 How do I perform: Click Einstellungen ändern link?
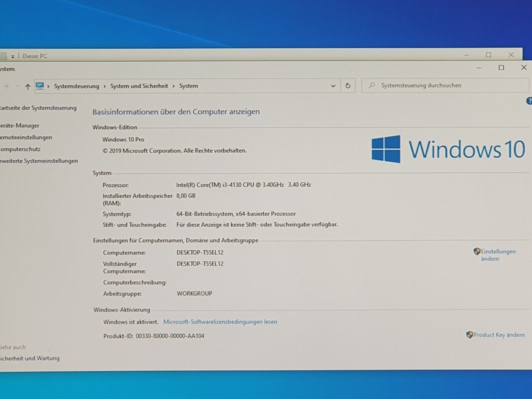(x=498, y=255)
